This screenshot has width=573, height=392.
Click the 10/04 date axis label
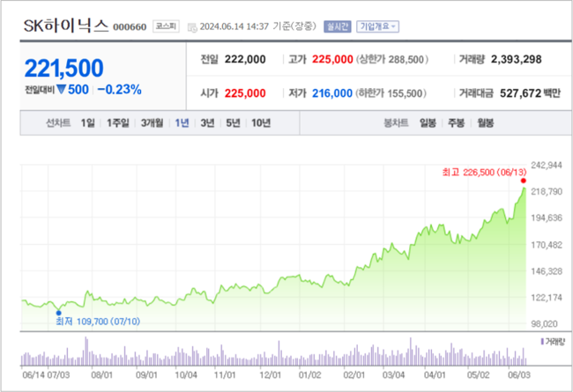186,375
